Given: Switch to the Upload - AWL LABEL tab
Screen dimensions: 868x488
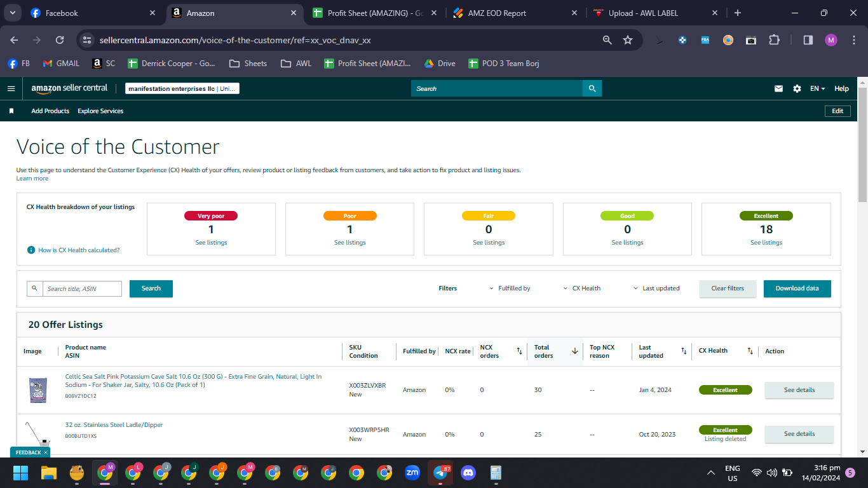Looking at the screenshot, I should (656, 13).
